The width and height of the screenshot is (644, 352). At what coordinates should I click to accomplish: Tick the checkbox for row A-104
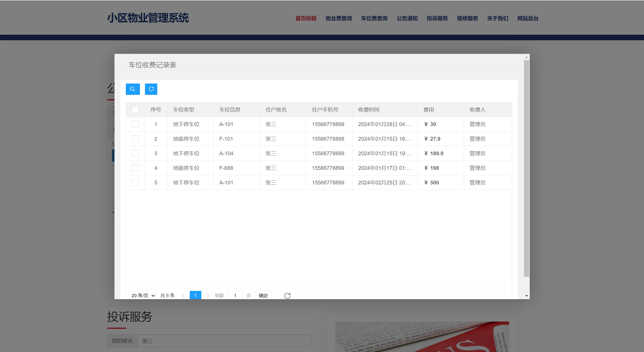click(135, 153)
